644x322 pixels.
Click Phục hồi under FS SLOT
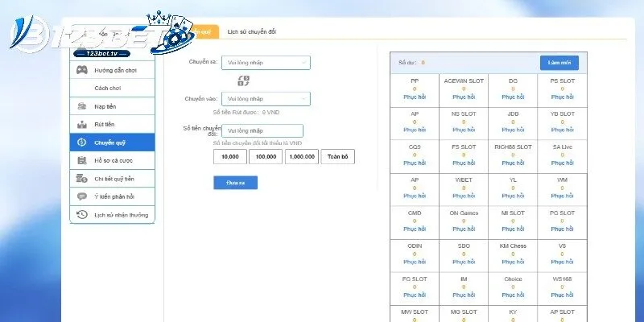click(x=464, y=163)
